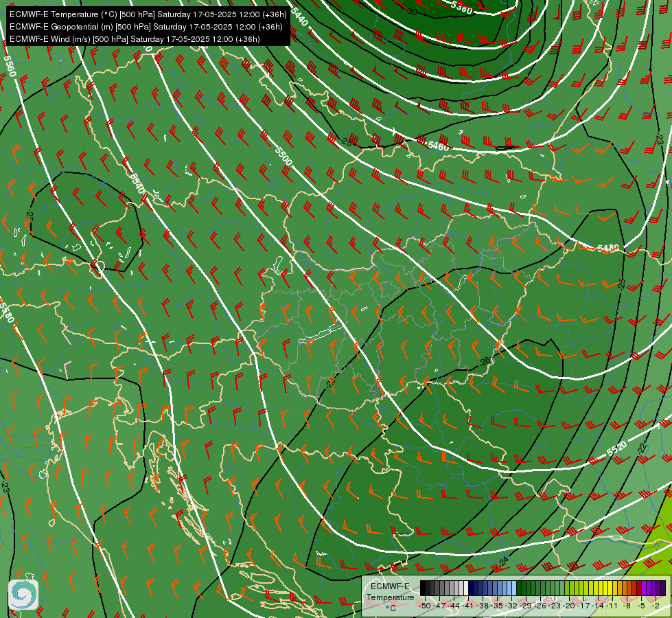Click the -35 value in the legend scale
Viewport: 672px width, 618px height.
[x=497, y=606]
